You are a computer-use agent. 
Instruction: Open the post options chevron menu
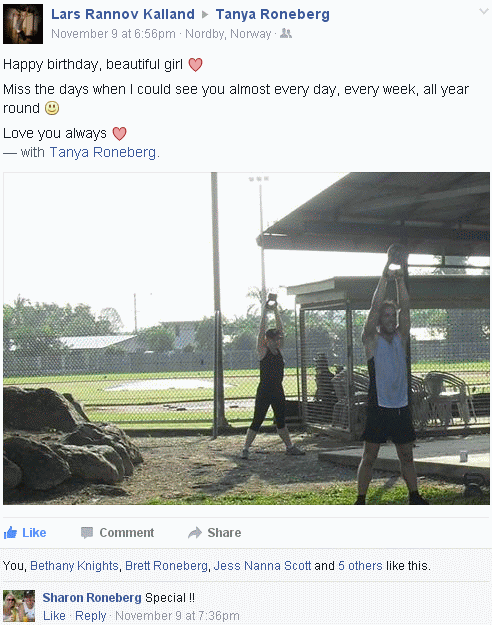[x=483, y=11]
